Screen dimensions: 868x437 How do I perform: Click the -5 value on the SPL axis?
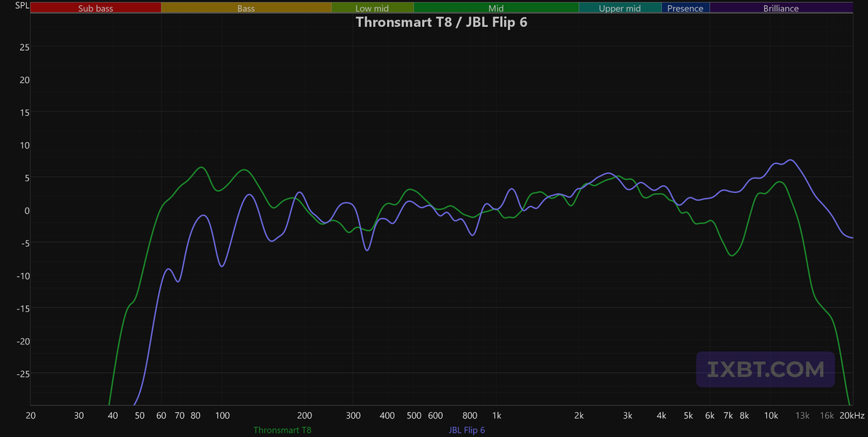click(24, 243)
